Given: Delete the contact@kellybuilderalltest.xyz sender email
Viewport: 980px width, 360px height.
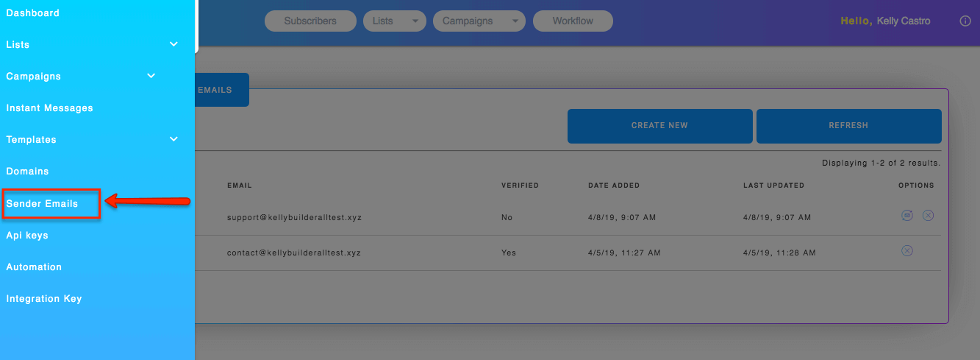Looking at the screenshot, I should [907, 251].
